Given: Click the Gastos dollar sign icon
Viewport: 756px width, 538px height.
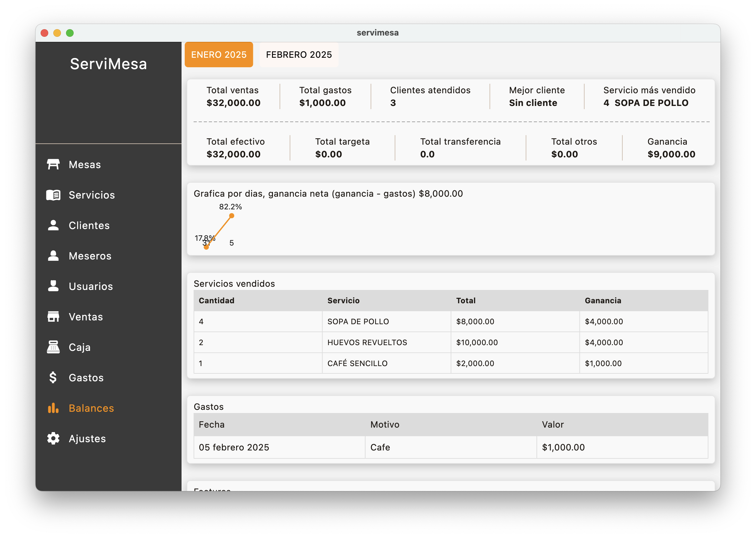Looking at the screenshot, I should point(53,378).
